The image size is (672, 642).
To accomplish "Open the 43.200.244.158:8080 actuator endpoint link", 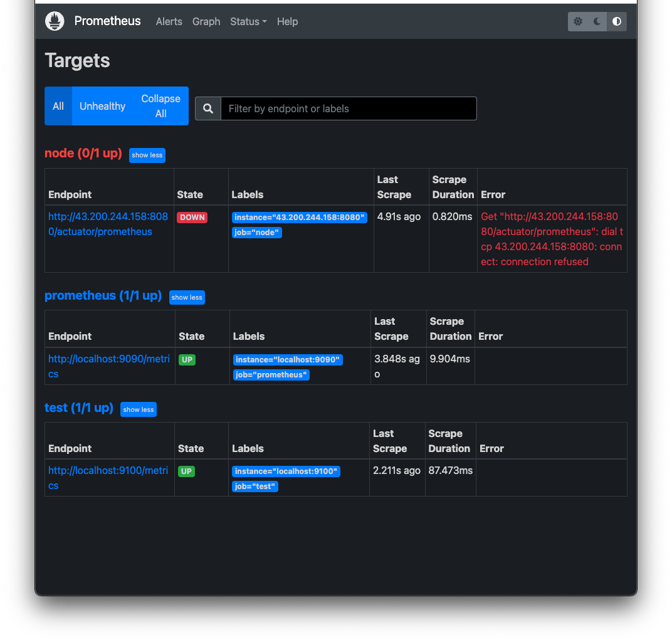I will click(x=108, y=224).
